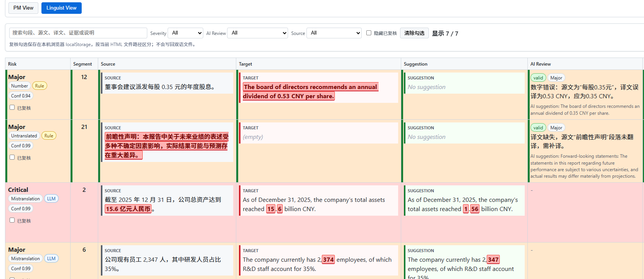Click highlighted 15.6 亿元人民币 in source
Viewport: 644px width, 279px height.
(x=128, y=209)
